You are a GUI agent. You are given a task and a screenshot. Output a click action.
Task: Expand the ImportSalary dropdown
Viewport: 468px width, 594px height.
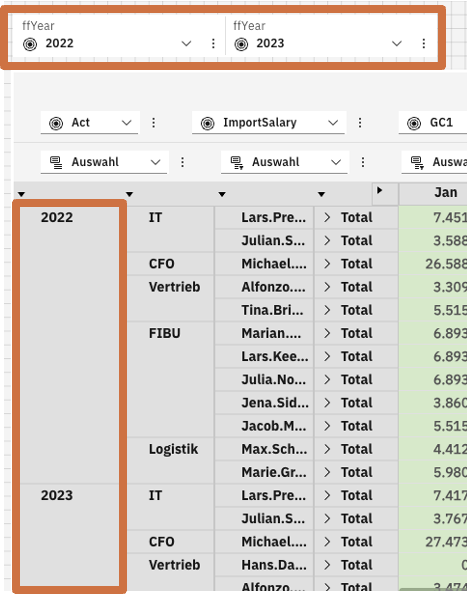click(333, 123)
